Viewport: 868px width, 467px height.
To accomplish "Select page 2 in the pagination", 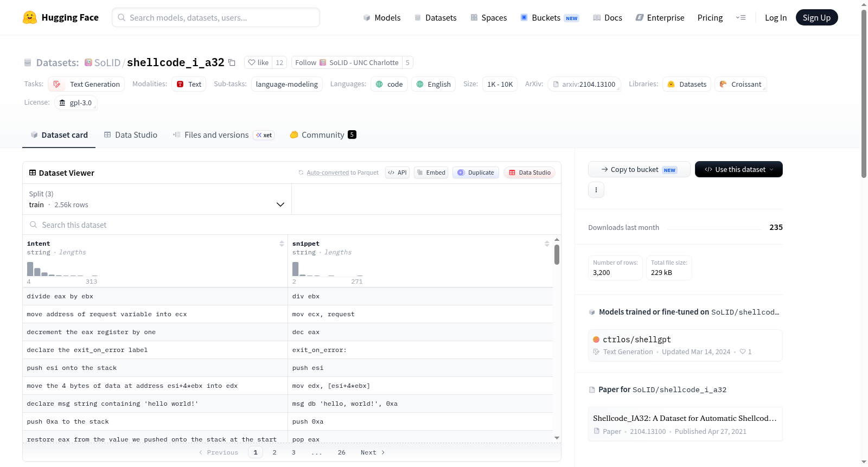I will (x=275, y=452).
